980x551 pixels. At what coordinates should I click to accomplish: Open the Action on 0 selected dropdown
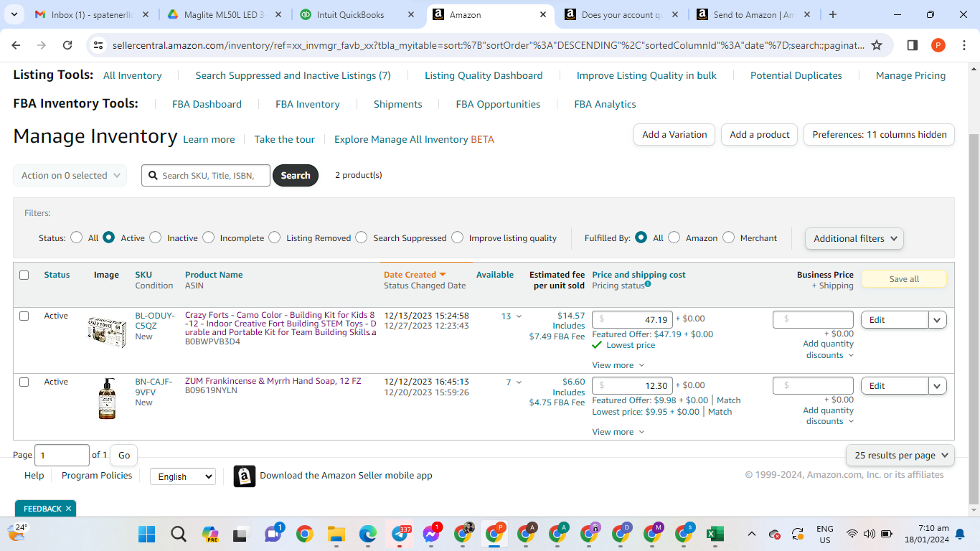pyautogui.click(x=70, y=176)
